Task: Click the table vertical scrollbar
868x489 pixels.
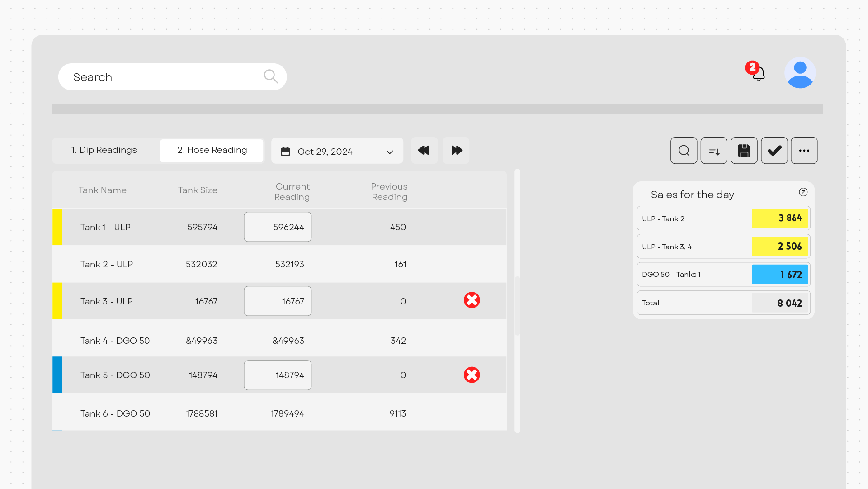Action: (x=517, y=306)
